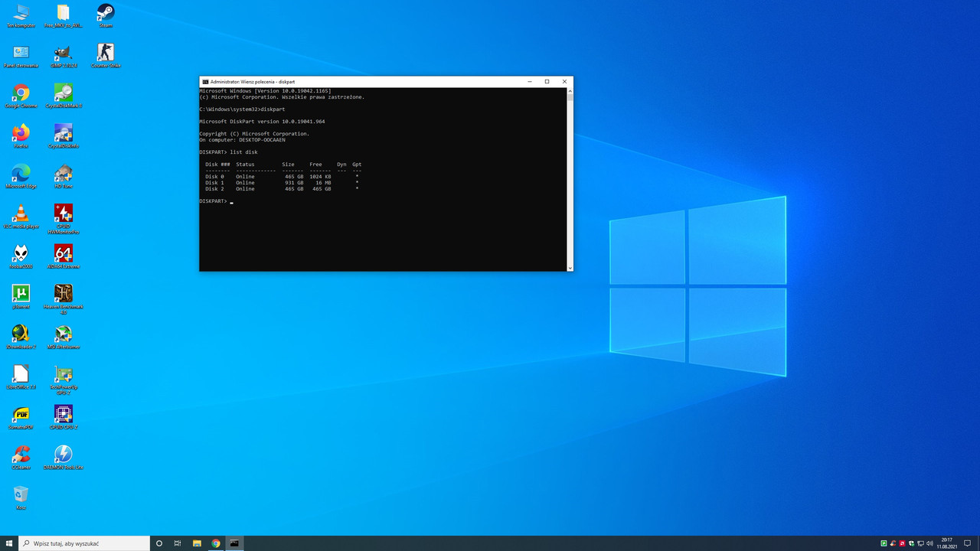
Task: Select the Free_MKV_to_AVI folder icon
Action: (x=64, y=15)
